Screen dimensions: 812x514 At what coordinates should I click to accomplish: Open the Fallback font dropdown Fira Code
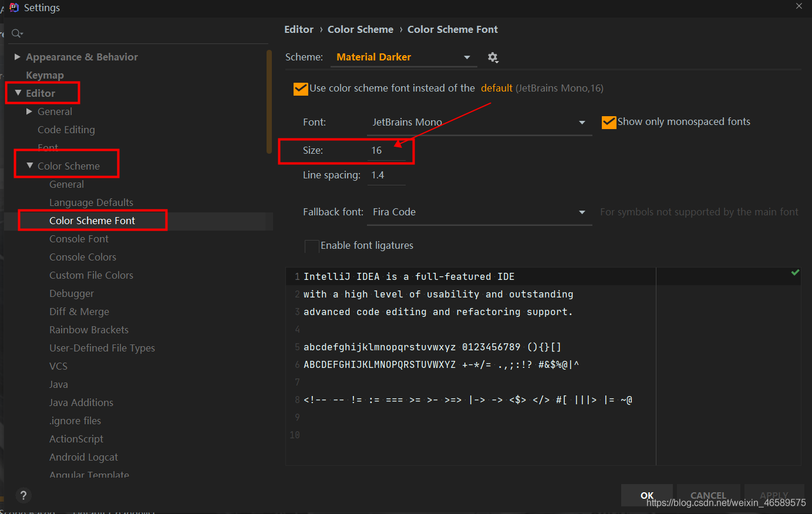pos(479,212)
